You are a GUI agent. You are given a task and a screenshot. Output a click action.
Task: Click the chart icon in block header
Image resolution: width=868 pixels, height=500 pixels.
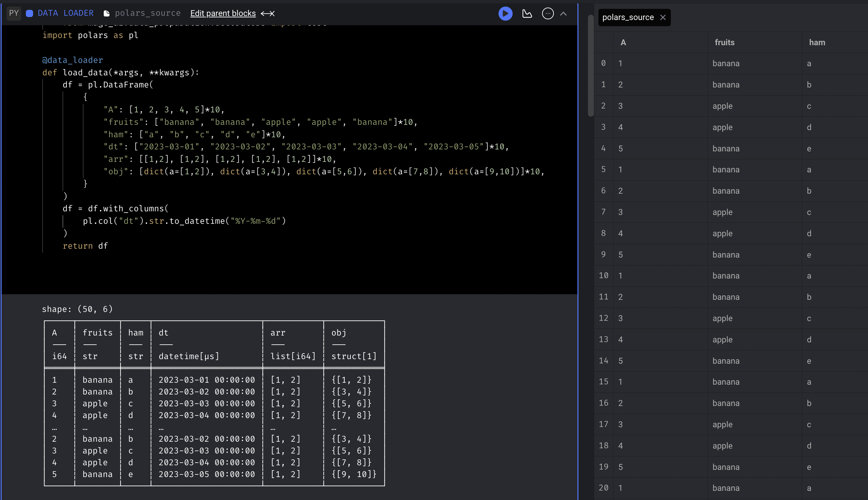click(x=527, y=14)
